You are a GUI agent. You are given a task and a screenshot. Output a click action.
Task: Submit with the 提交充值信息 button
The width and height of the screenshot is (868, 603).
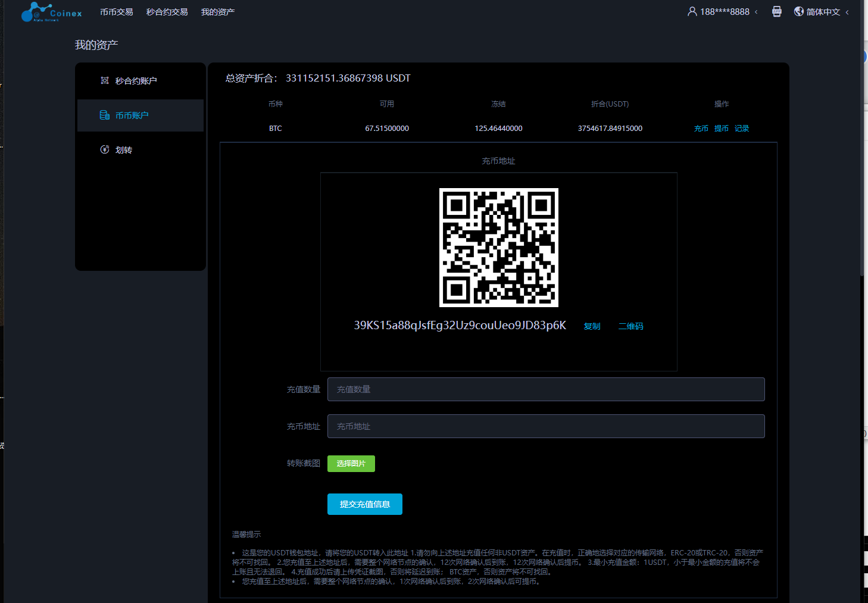364,504
